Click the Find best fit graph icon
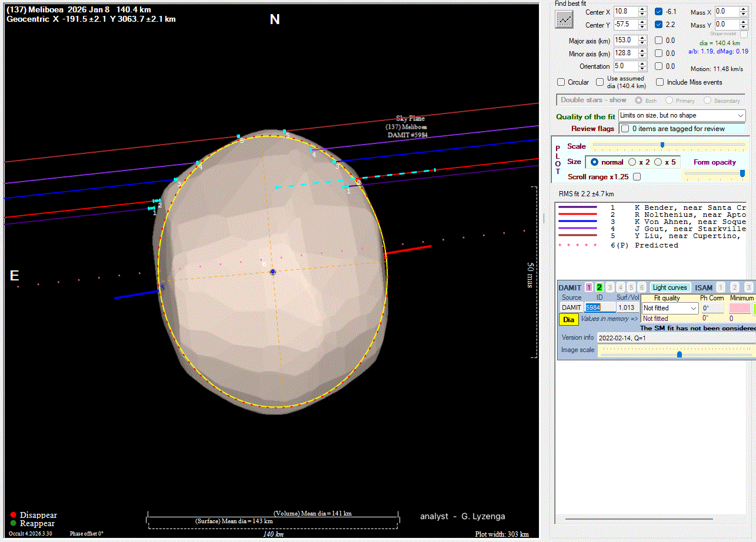Screen dimensions: 756x542 (x=564, y=19)
